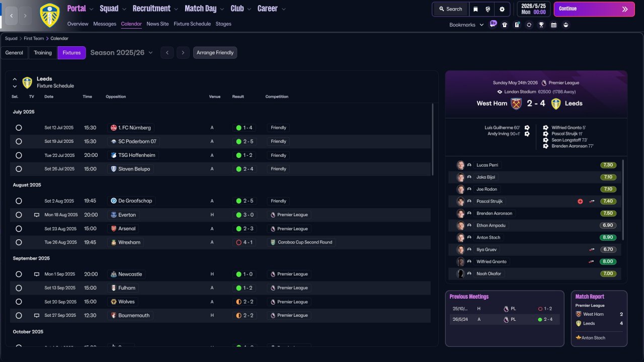This screenshot has height=362, width=644.
Task: Open the settings gear icon
Action: 502,9
